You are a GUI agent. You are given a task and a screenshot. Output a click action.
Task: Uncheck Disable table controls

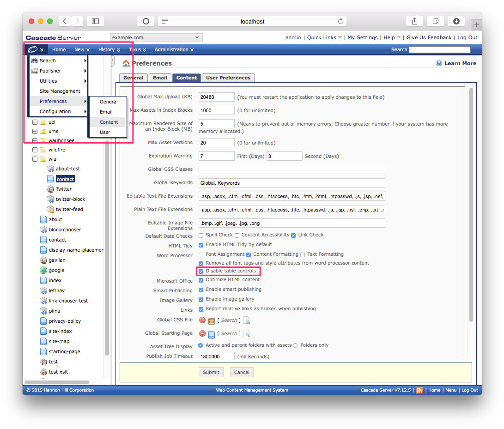(x=201, y=271)
